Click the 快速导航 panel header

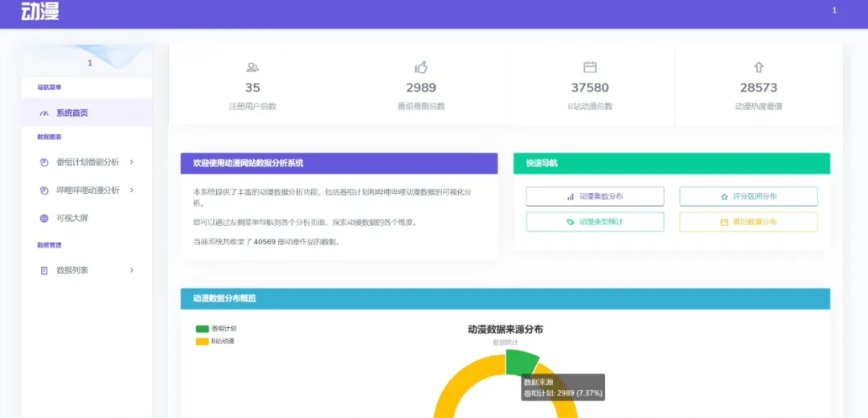(671, 163)
